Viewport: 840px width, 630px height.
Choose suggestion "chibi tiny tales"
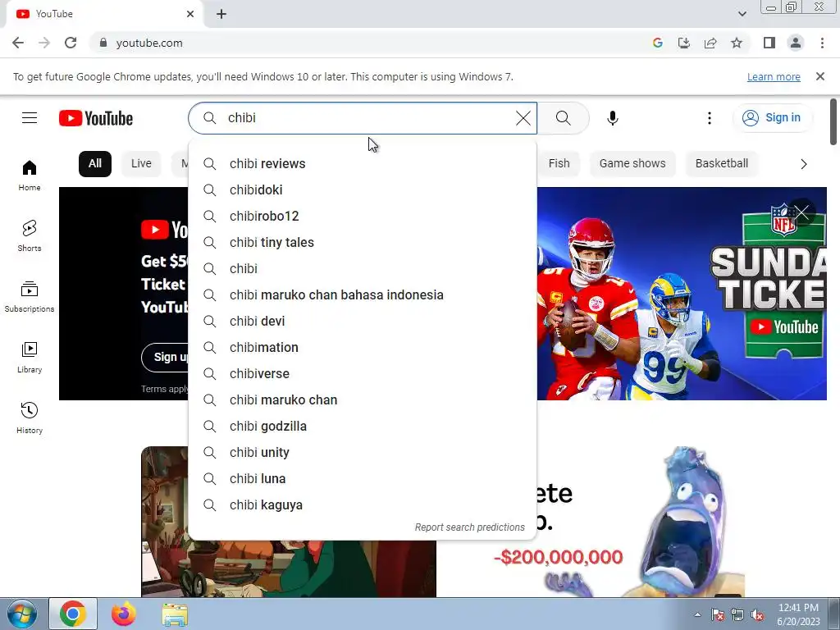click(x=363, y=242)
